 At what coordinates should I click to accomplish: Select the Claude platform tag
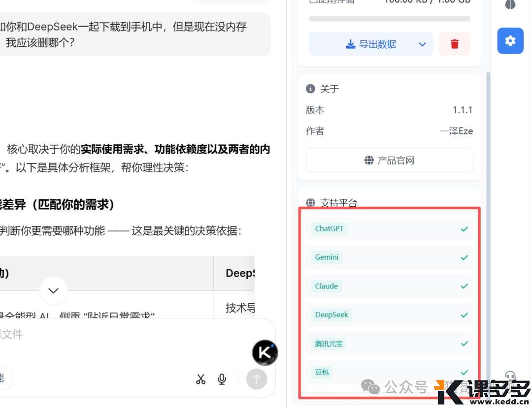[326, 286]
